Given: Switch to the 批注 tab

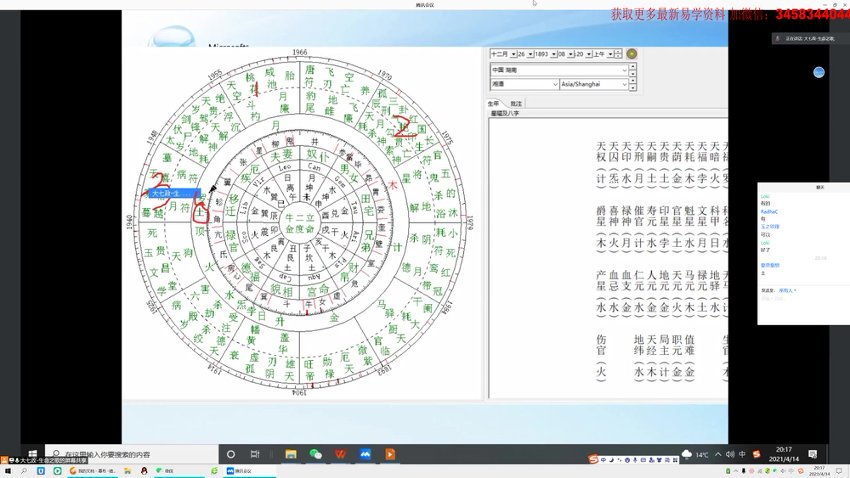Looking at the screenshot, I should click(516, 103).
